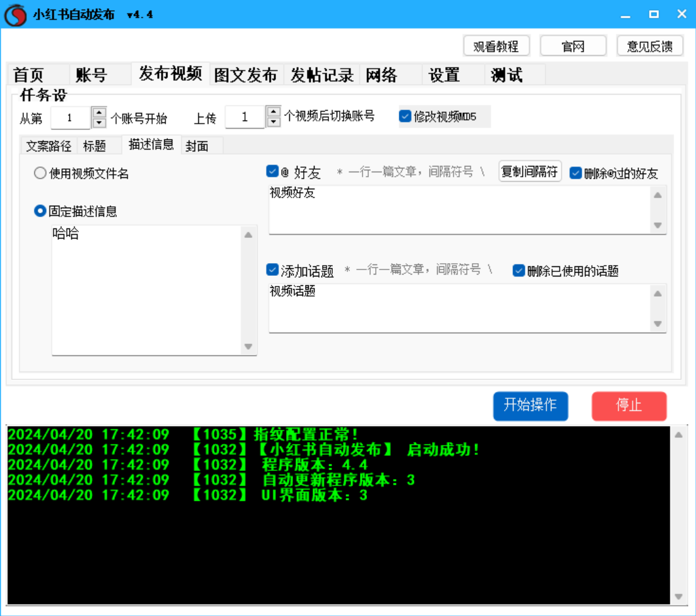Toggle the @ 好友 checkbox

coord(272,171)
